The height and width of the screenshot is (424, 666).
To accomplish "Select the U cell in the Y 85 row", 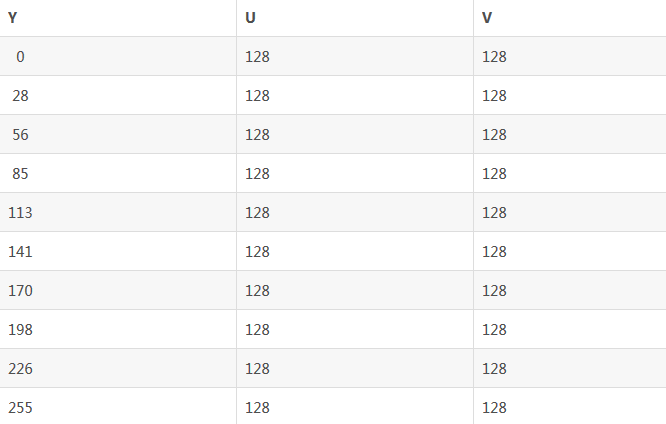I will coord(257,174).
